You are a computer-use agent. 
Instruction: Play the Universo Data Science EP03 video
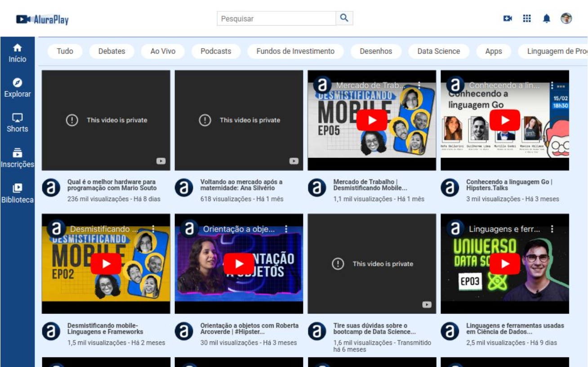coord(505,264)
